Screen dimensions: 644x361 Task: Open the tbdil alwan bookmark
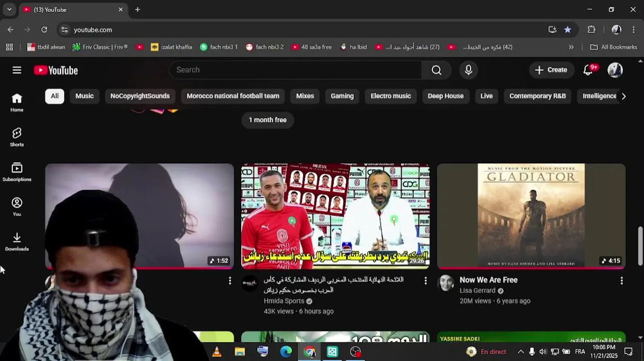pyautogui.click(x=46, y=47)
